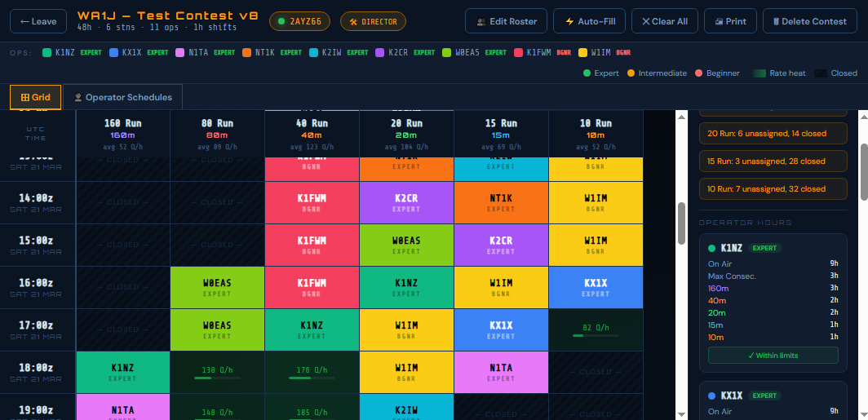The height and width of the screenshot is (420, 868).
Task: Click the Leave button
Action: [x=38, y=21]
